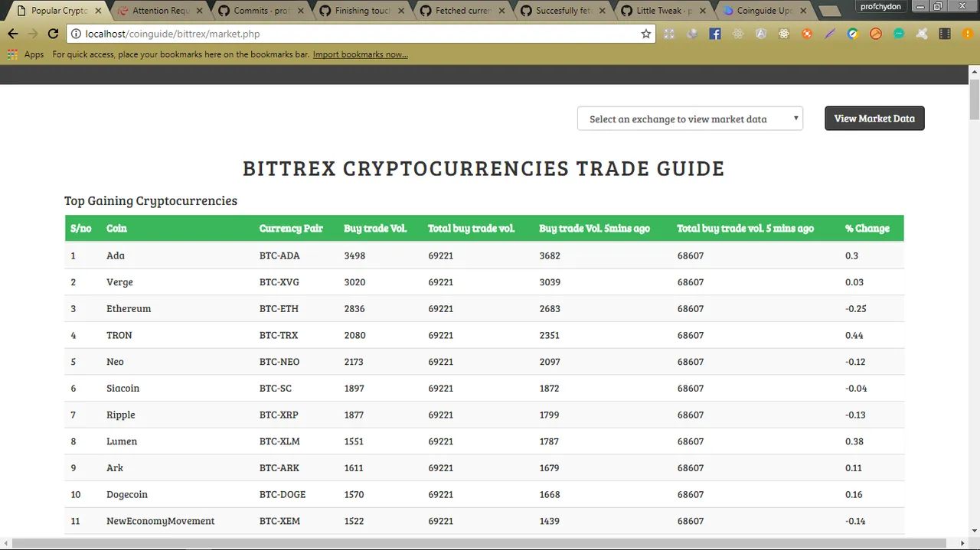This screenshot has width=980, height=550.
Task: Click the brighter React atom extension icon
Action: coord(784,34)
